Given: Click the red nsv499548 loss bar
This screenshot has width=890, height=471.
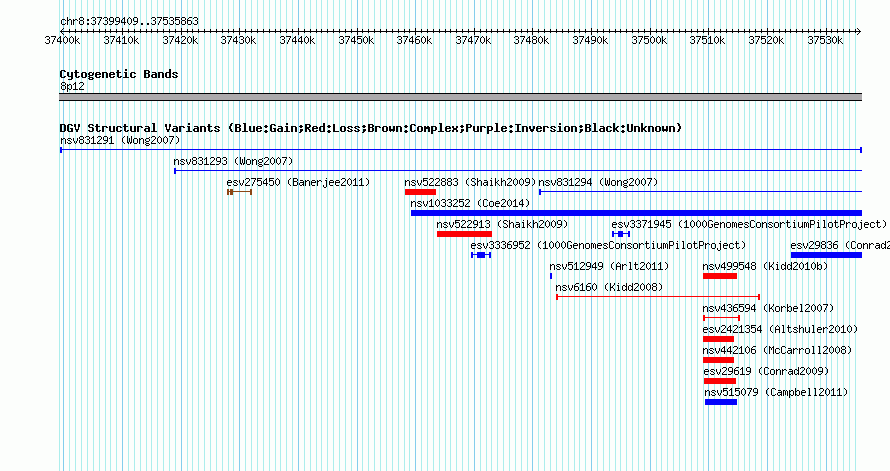Looking at the screenshot, I should [x=720, y=276].
